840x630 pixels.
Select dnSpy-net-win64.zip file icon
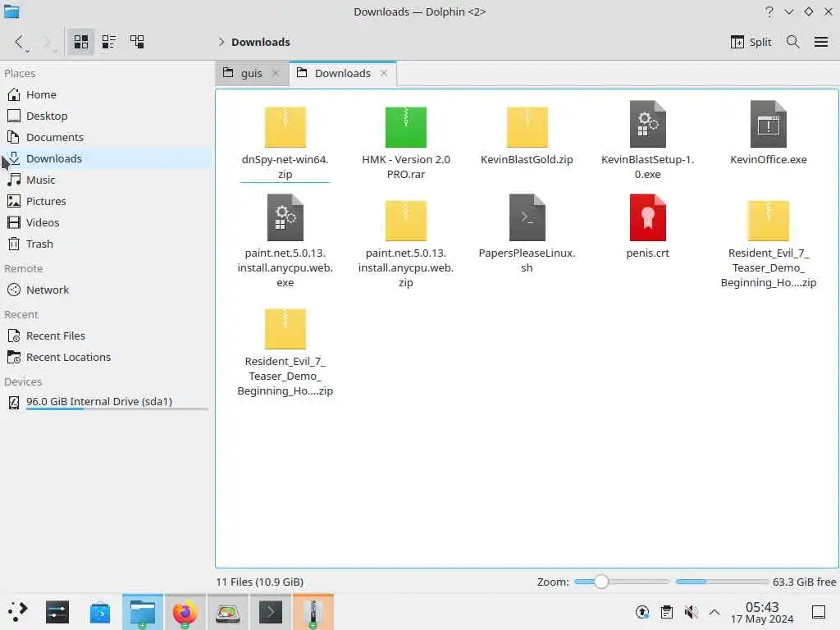(285, 127)
